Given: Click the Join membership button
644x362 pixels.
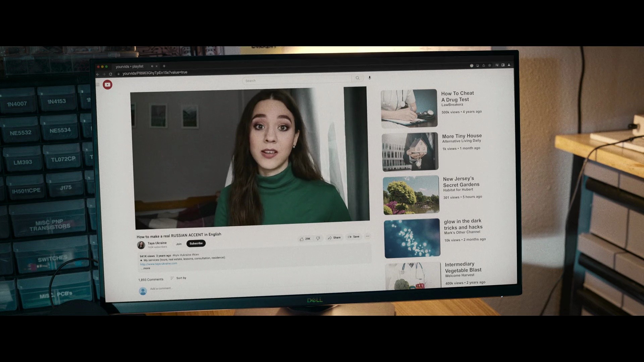Looking at the screenshot, I should (x=179, y=244).
